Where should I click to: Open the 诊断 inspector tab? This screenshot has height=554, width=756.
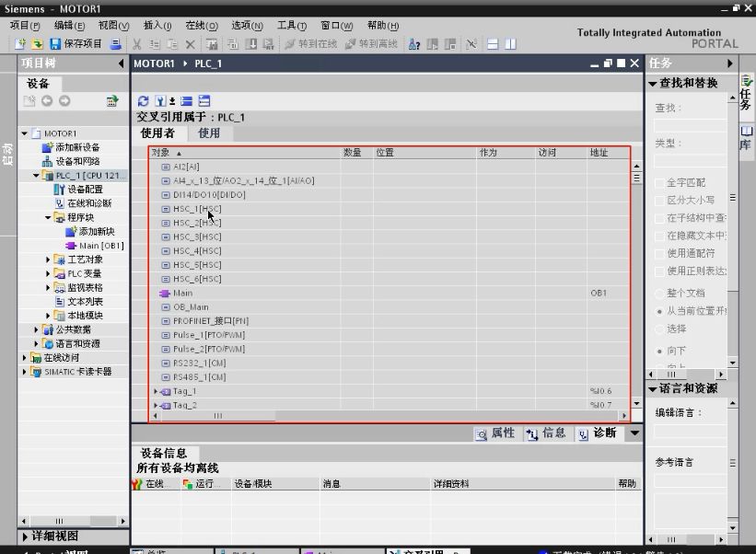pyautogui.click(x=598, y=433)
